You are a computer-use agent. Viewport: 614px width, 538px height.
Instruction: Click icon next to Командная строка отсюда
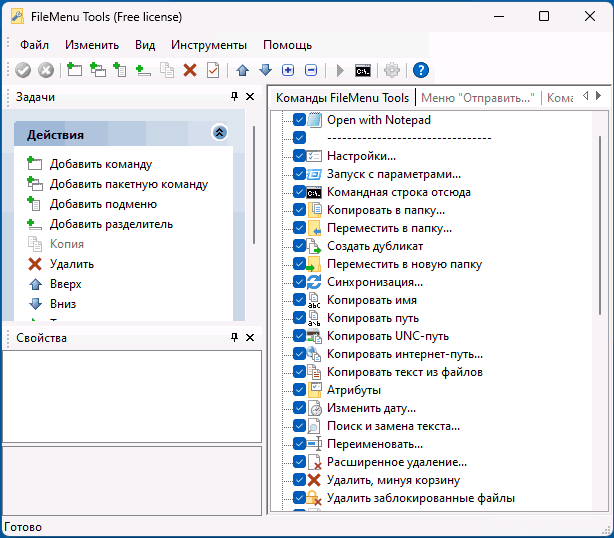pos(314,192)
